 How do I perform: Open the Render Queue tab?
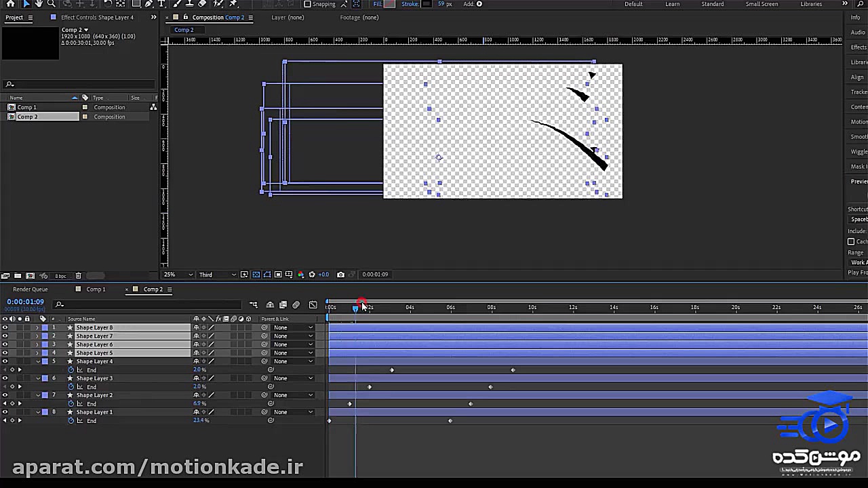(x=31, y=289)
